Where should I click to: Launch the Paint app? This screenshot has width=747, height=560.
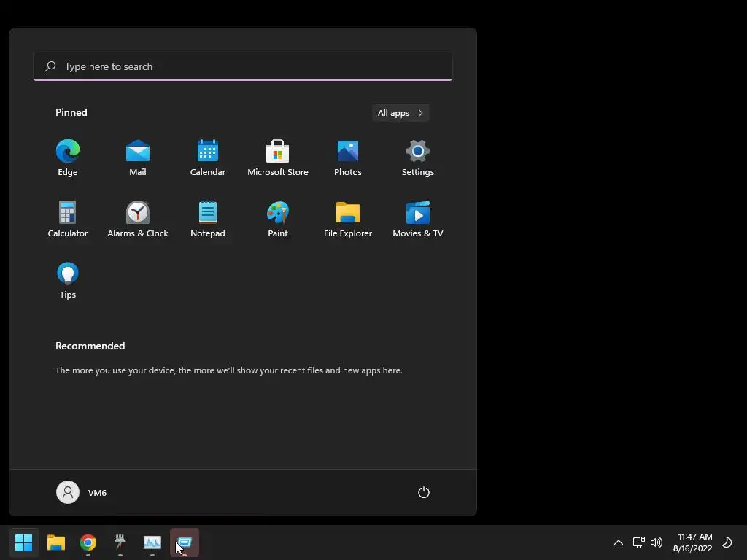coord(278,219)
